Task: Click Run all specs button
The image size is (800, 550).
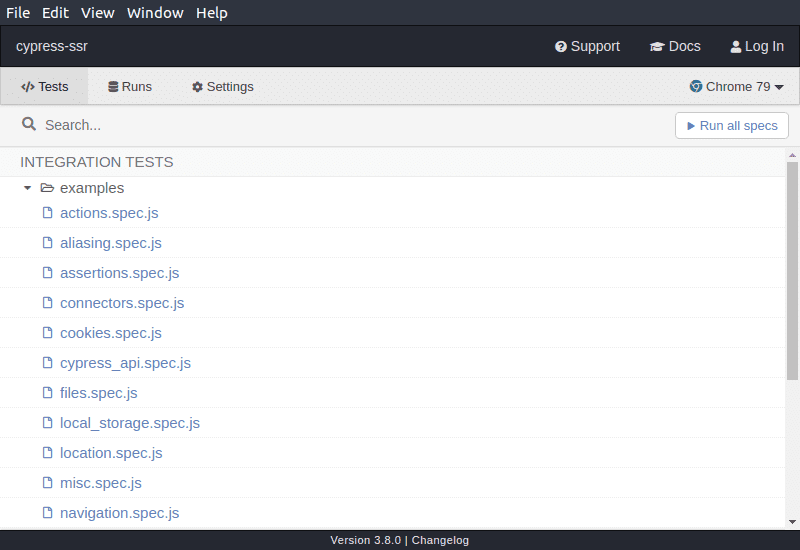Action: point(732,126)
